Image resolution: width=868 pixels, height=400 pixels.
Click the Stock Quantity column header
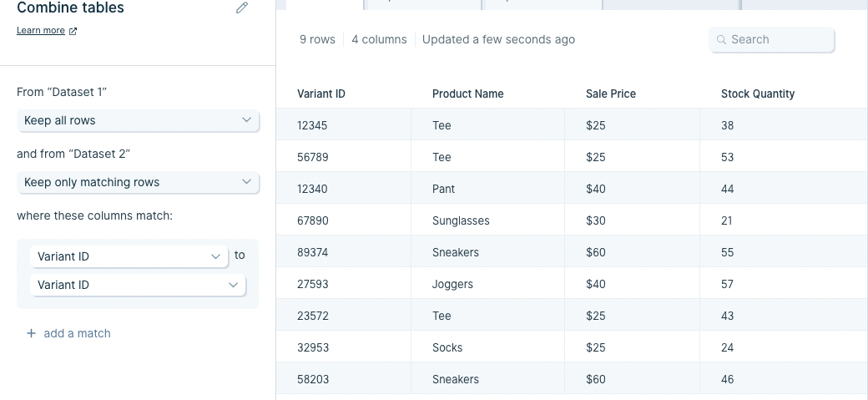757,94
